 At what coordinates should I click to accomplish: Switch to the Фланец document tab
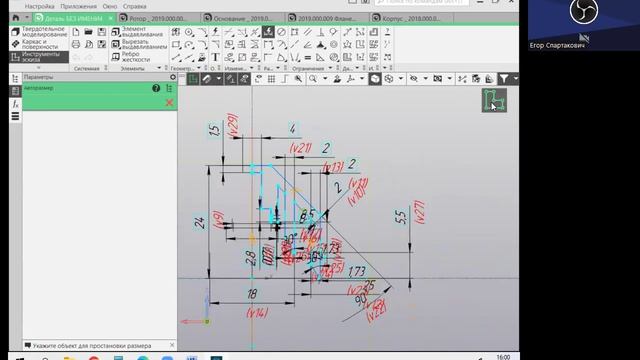tap(327, 18)
